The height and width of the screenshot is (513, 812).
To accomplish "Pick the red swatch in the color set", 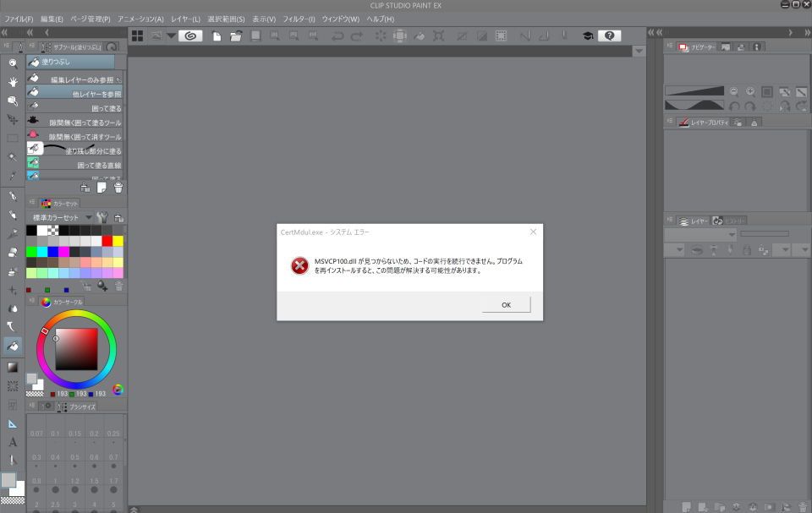I will coord(107,241).
